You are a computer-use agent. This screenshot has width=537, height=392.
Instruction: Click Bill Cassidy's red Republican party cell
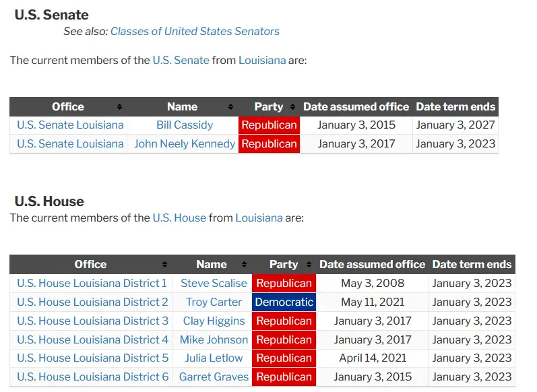269,125
